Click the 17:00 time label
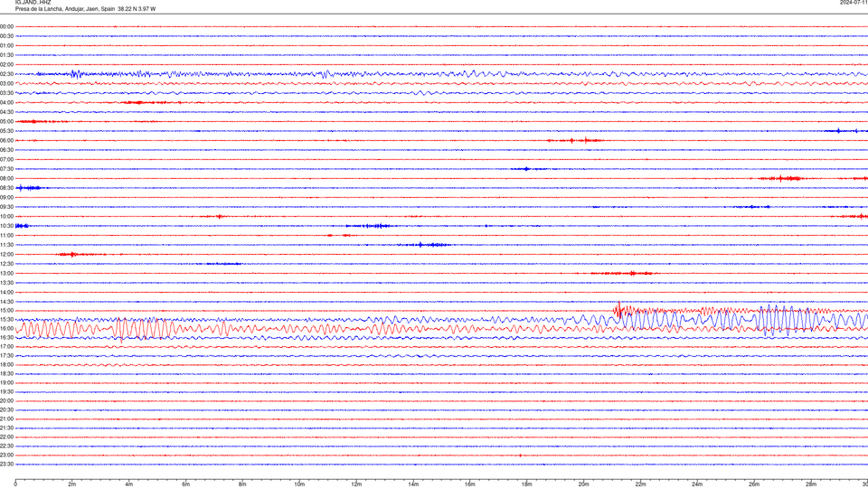Image resolution: width=868 pixels, height=488 pixels. pyautogui.click(x=6, y=347)
